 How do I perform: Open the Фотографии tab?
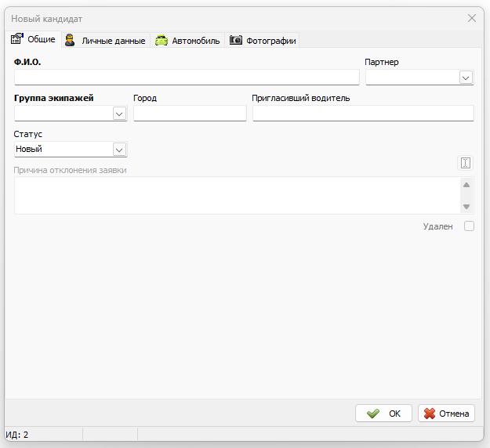[x=262, y=40]
